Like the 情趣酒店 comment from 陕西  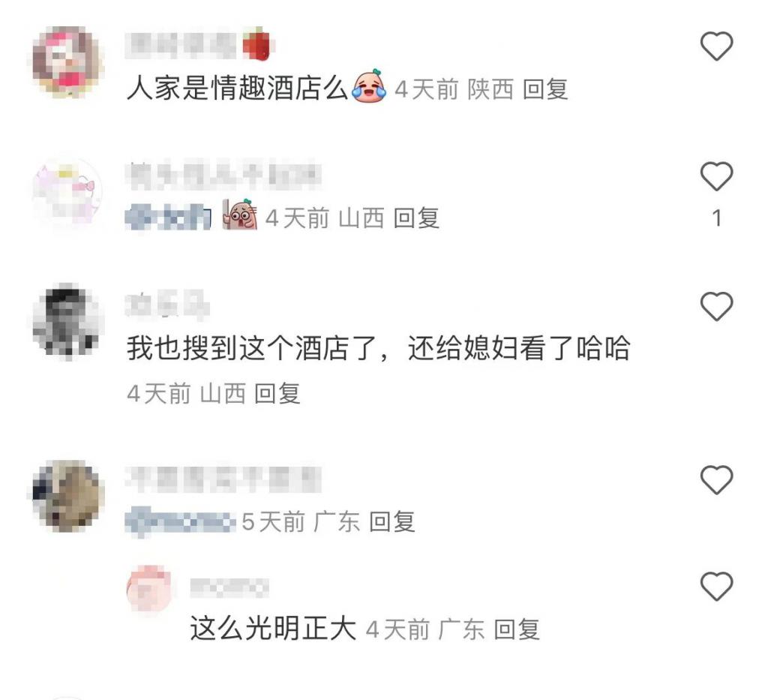(x=716, y=46)
